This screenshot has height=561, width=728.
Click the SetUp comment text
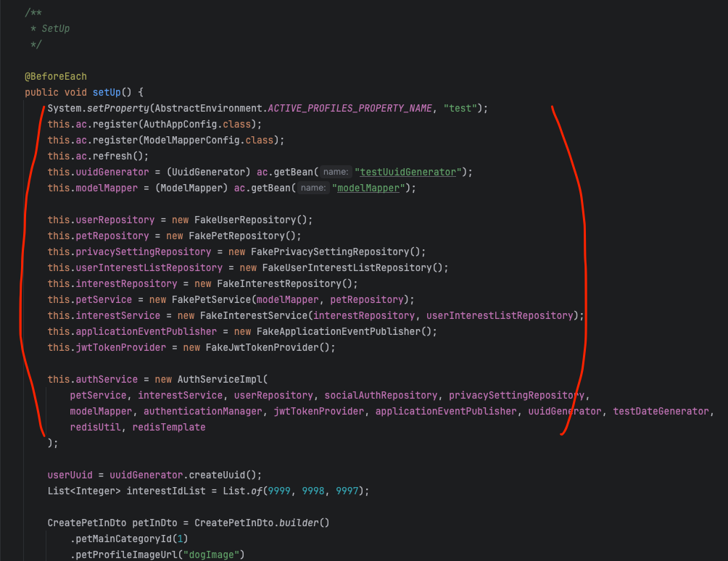click(56, 29)
